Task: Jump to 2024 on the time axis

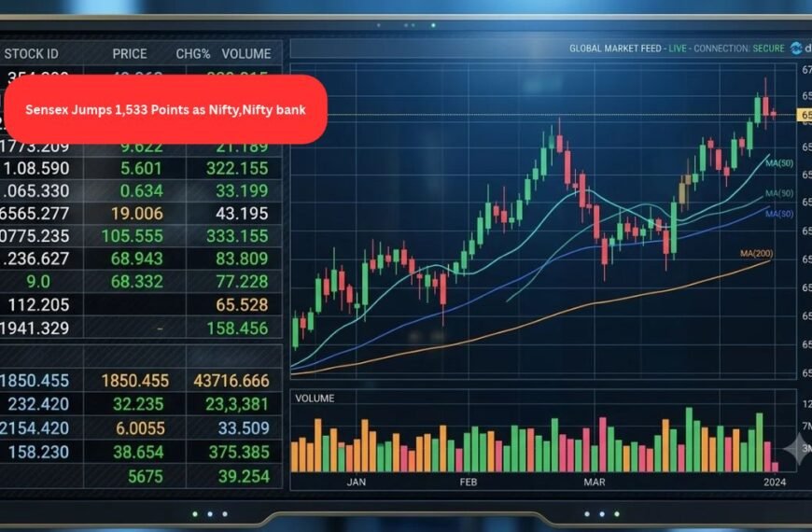Action: (775, 483)
